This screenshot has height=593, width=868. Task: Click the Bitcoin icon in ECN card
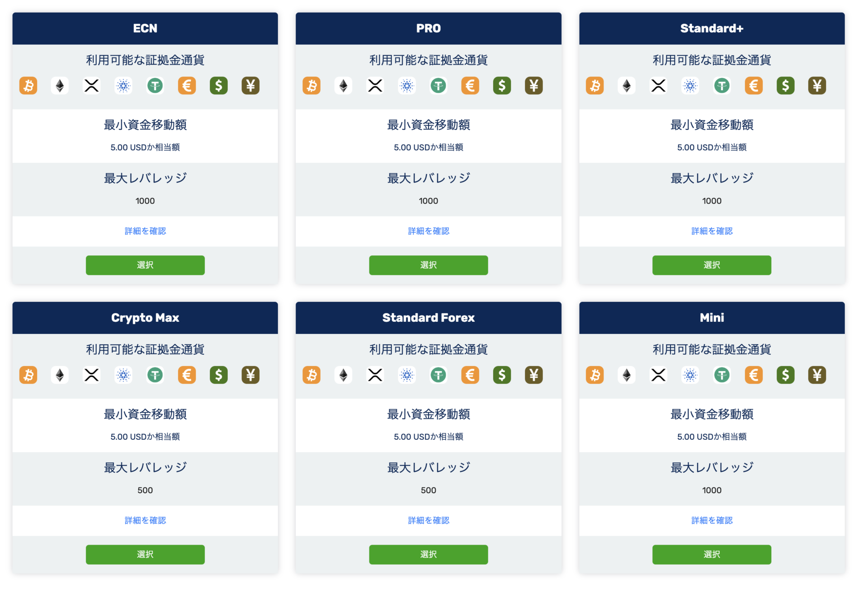[x=28, y=85]
